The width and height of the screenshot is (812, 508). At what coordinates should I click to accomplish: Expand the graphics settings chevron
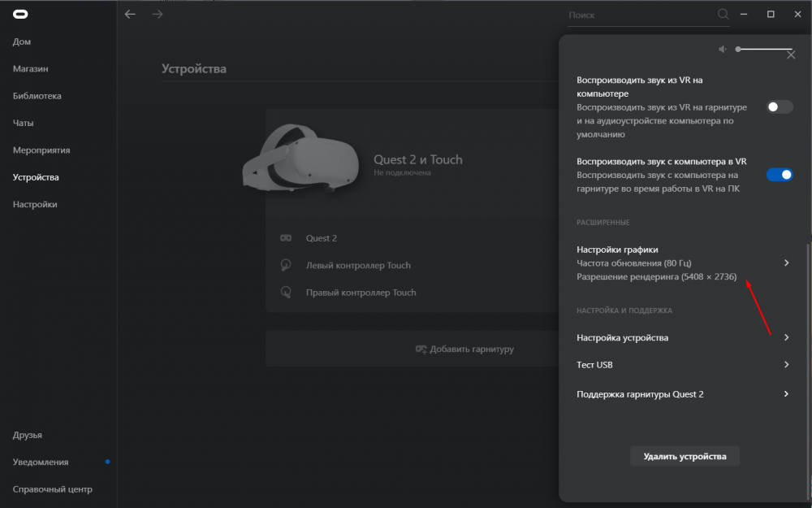[786, 263]
